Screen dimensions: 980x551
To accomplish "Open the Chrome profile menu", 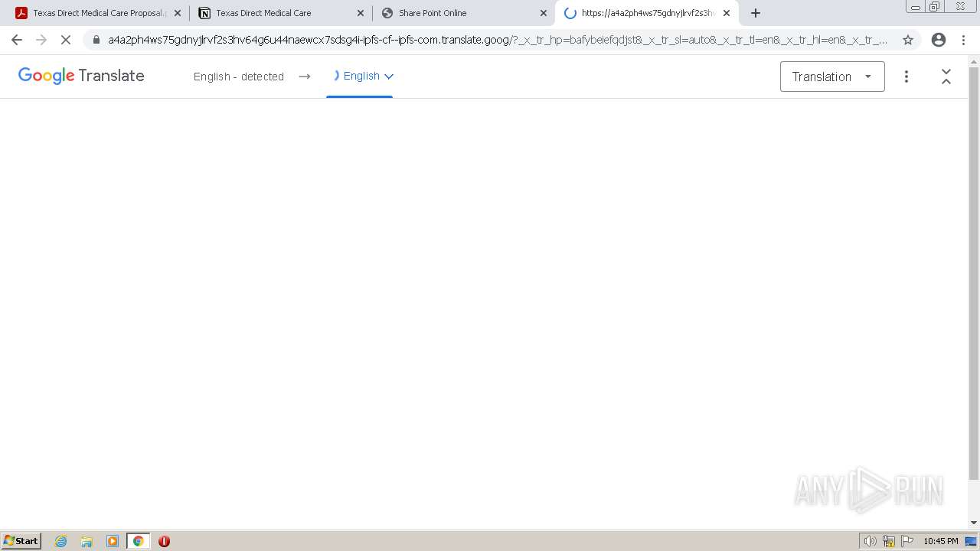I will tap(939, 40).
